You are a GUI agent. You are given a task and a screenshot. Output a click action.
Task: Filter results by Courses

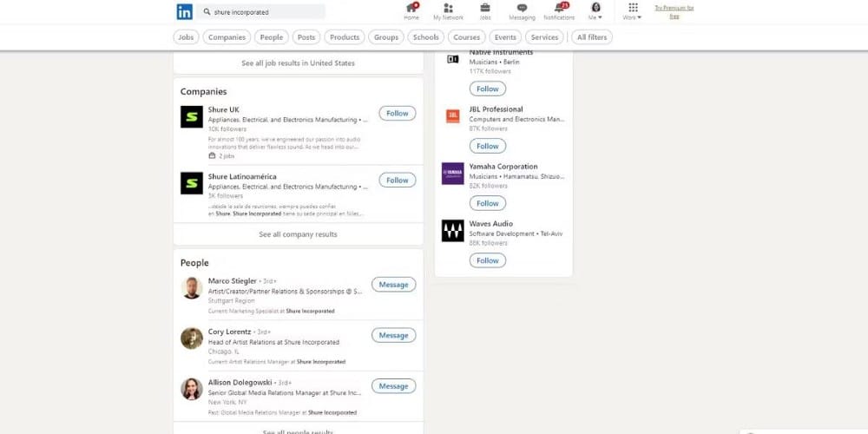[467, 37]
